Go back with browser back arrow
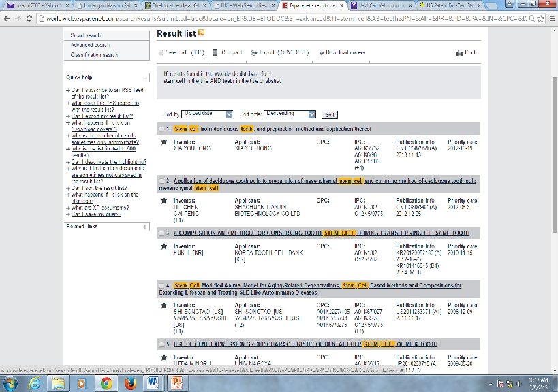This screenshot has height=392, width=558. point(7,18)
